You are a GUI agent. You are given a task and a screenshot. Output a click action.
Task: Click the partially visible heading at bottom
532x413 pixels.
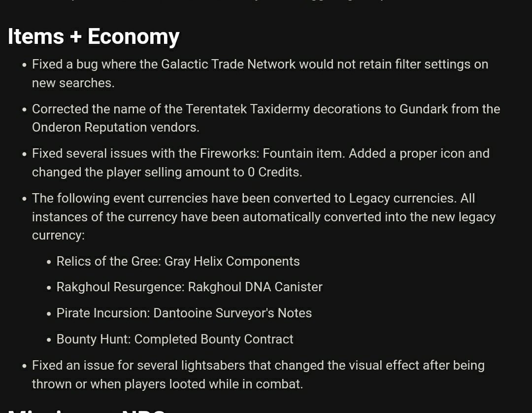click(x=86, y=410)
